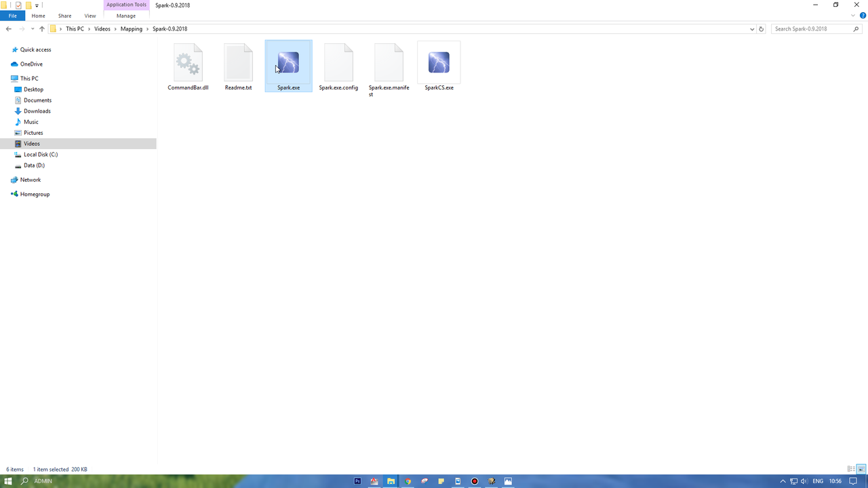This screenshot has height=488, width=868.
Task: Expand the address bar history dropdown
Action: pyautogui.click(x=752, y=28)
